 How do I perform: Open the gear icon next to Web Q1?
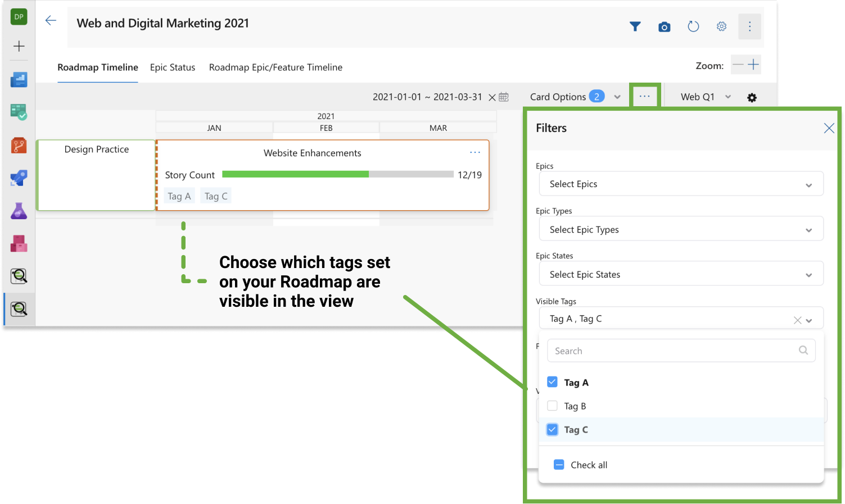(x=752, y=97)
